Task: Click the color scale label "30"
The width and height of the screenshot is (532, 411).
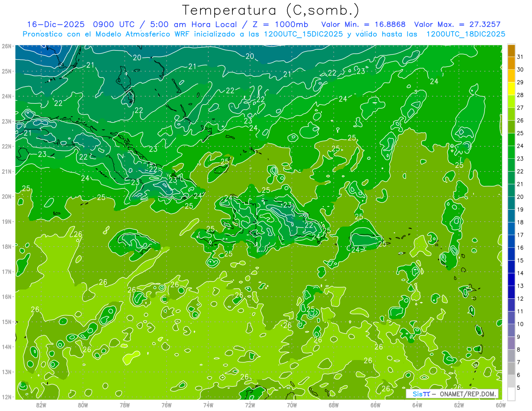Action: coord(520,70)
